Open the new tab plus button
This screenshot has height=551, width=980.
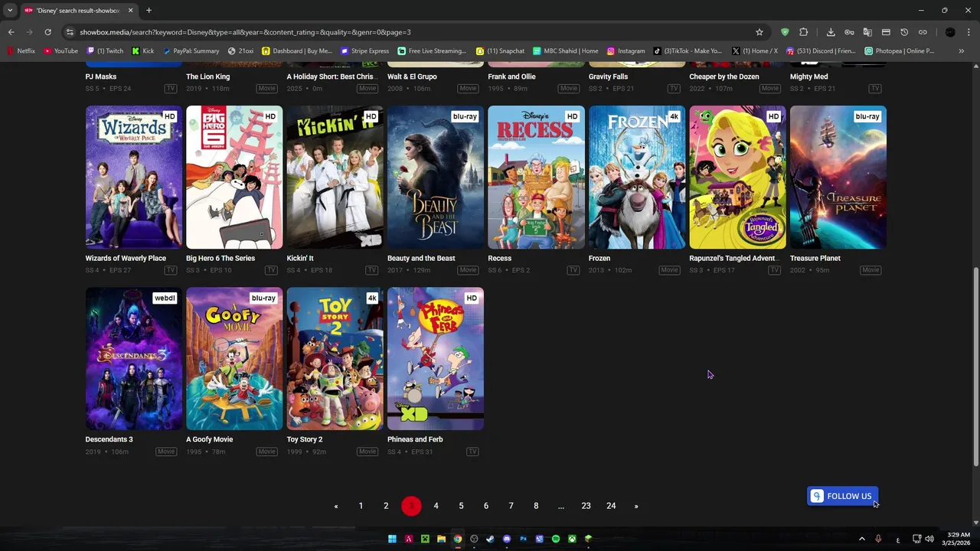tap(149, 10)
